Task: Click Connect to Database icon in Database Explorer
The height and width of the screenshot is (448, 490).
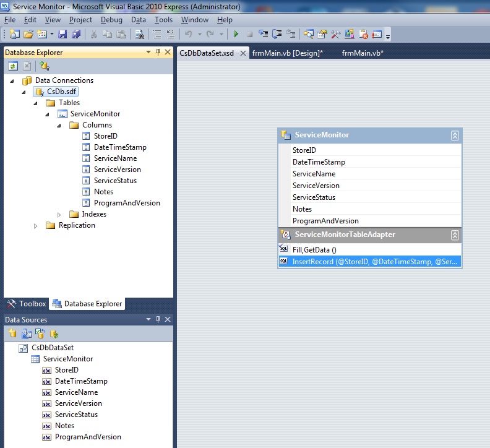Action: point(45,66)
